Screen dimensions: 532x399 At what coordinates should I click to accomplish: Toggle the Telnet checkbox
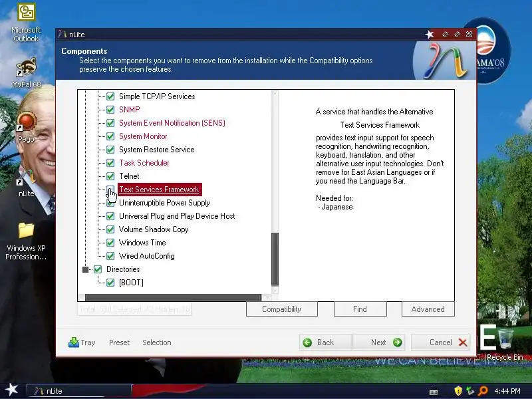110,176
